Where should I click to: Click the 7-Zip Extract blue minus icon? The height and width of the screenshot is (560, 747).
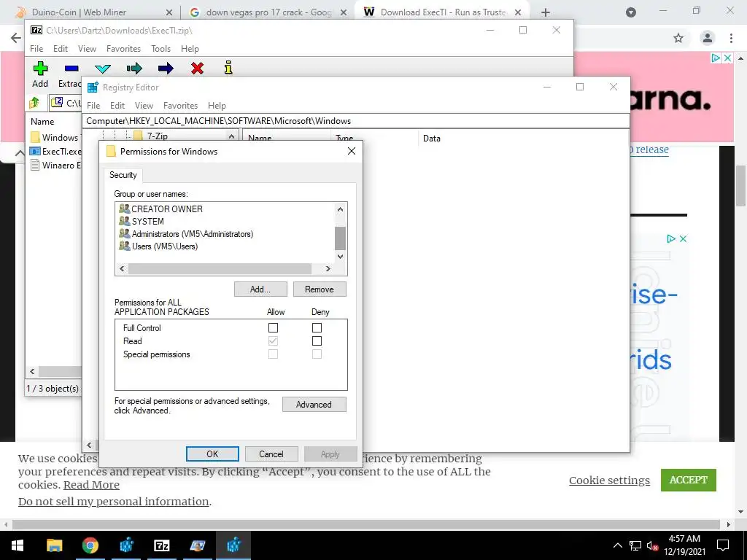click(x=71, y=68)
